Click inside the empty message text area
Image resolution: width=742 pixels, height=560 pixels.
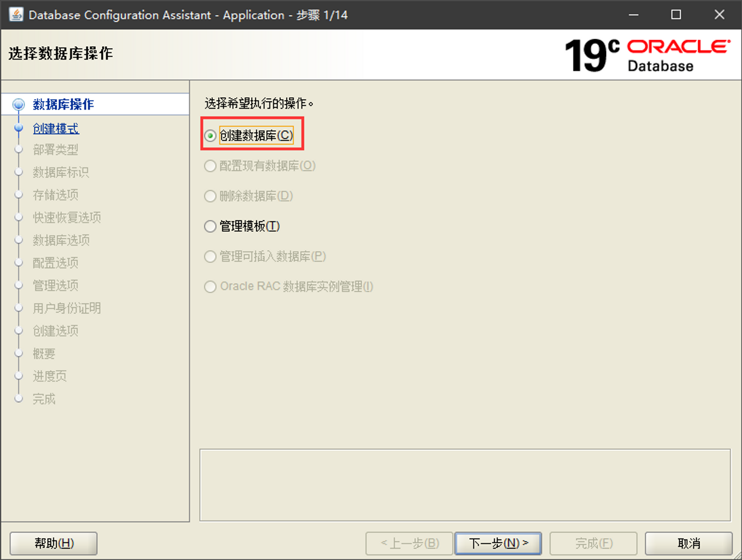465,485
